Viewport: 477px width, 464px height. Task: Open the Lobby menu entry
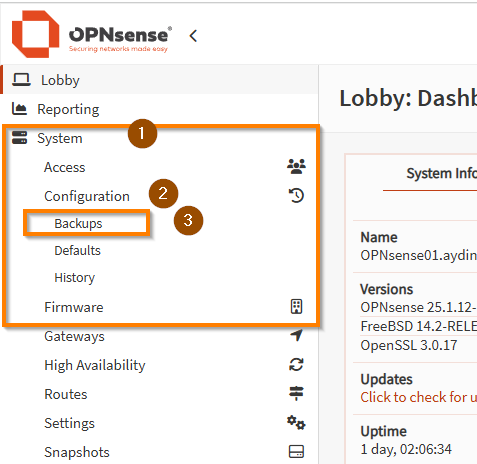60,80
